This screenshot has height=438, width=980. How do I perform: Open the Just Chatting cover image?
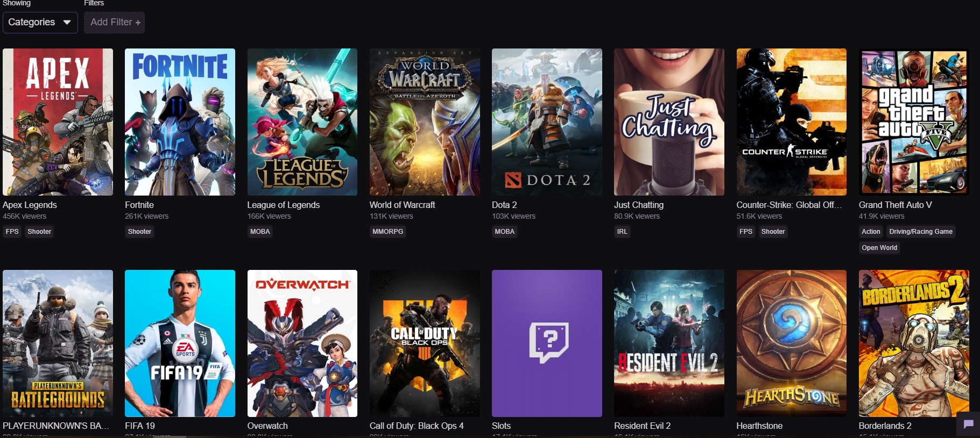click(x=669, y=122)
